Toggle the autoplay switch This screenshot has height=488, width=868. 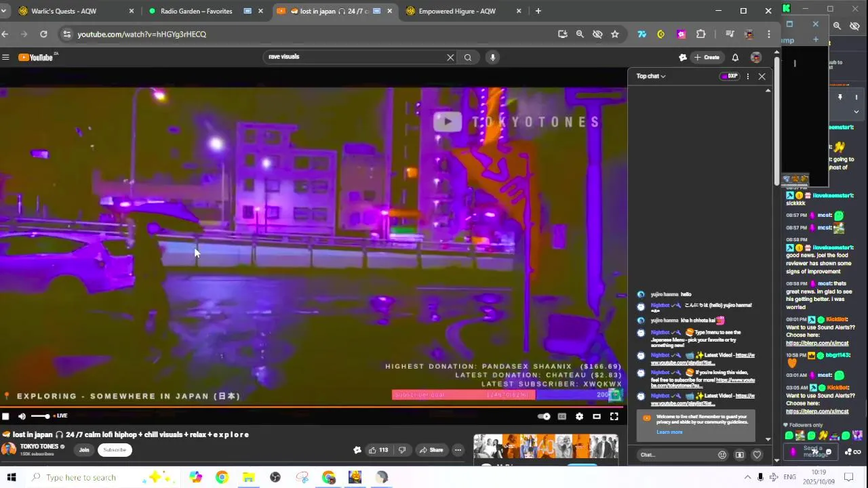[x=543, y=416]
